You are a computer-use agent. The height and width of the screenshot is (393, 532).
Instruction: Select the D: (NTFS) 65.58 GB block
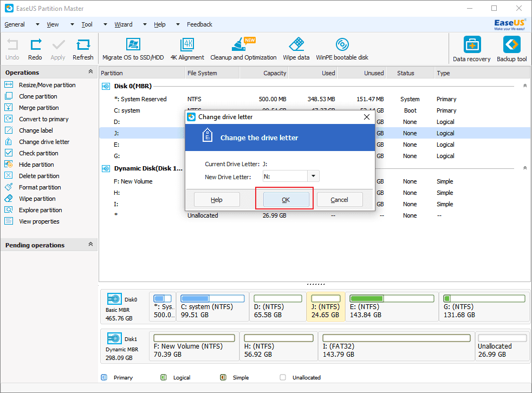(x=278, y=307)
